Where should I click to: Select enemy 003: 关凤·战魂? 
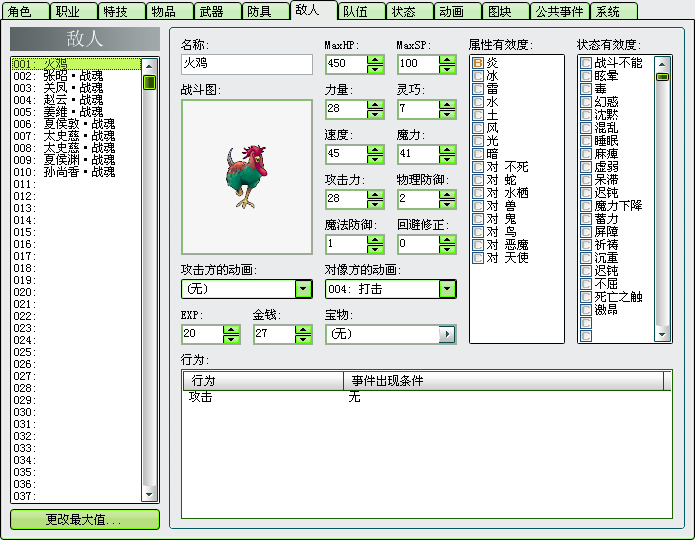[76, 88]
